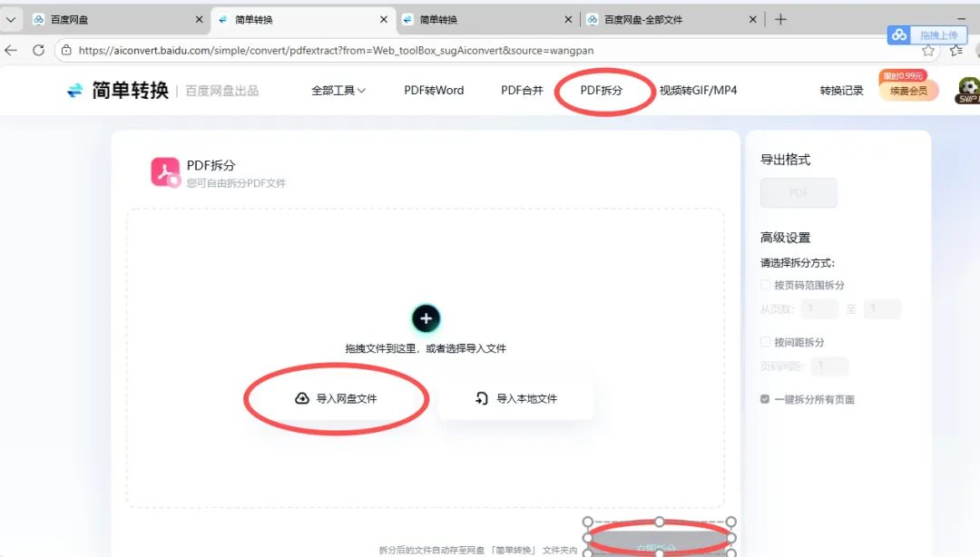Check 按页码范围拆分 option
980x557 pixels.
[765, 285]
